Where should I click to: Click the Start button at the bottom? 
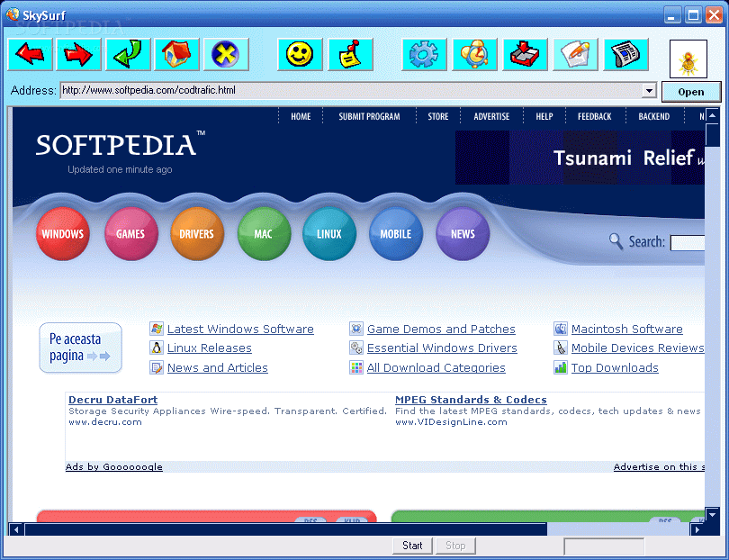(412, 546)
